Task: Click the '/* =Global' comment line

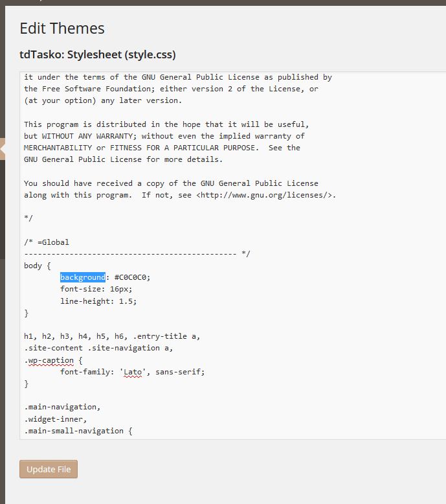Action: (x=47, y=242)
